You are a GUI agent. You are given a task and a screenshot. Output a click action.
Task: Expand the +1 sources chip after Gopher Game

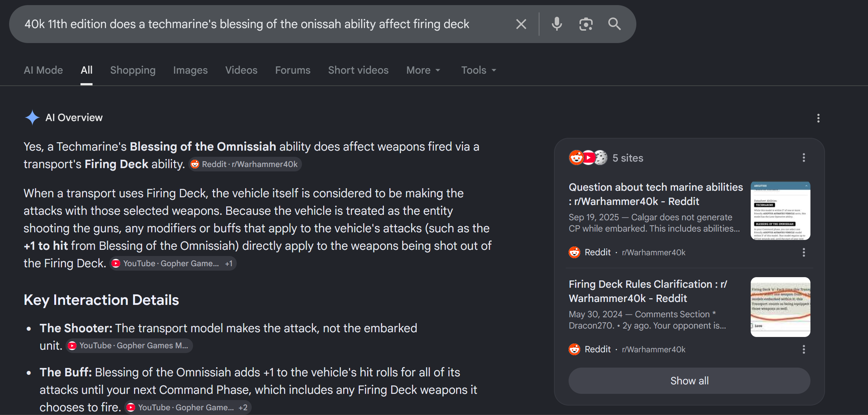(x=229, y=264)
